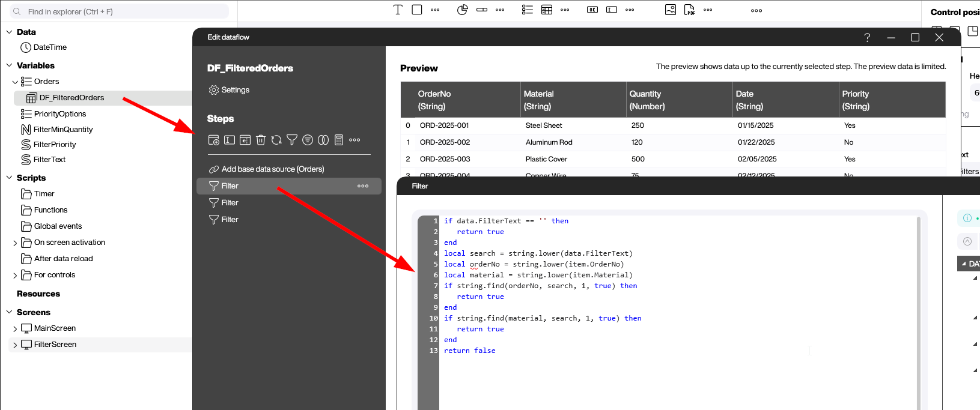
Task: Add a filter step using funnel icon
Action: 292,140
